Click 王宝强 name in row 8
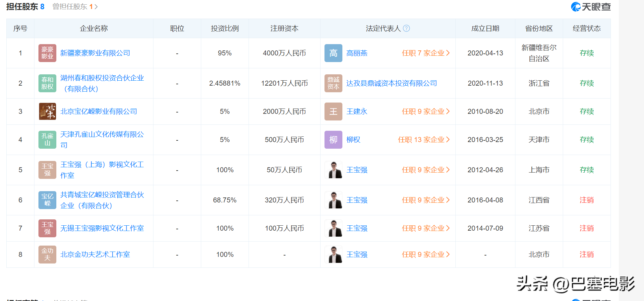The height and width of the screenshot is (301, 644). coord(357,255)
